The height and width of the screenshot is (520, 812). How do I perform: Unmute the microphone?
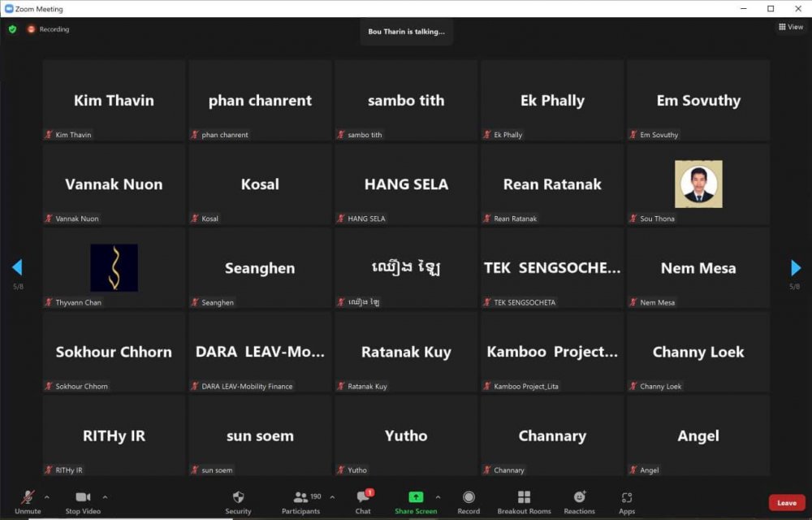tap(28, 498)
